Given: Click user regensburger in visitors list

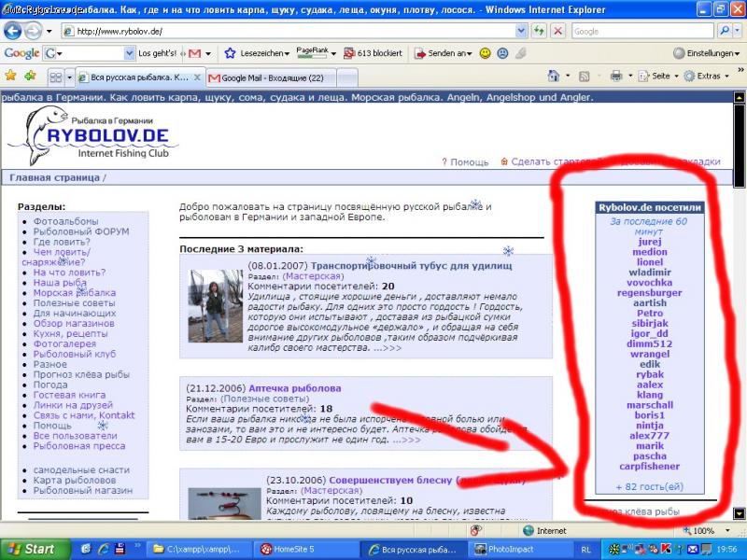Looking at the screenshot, I should [x=649, y=292].
